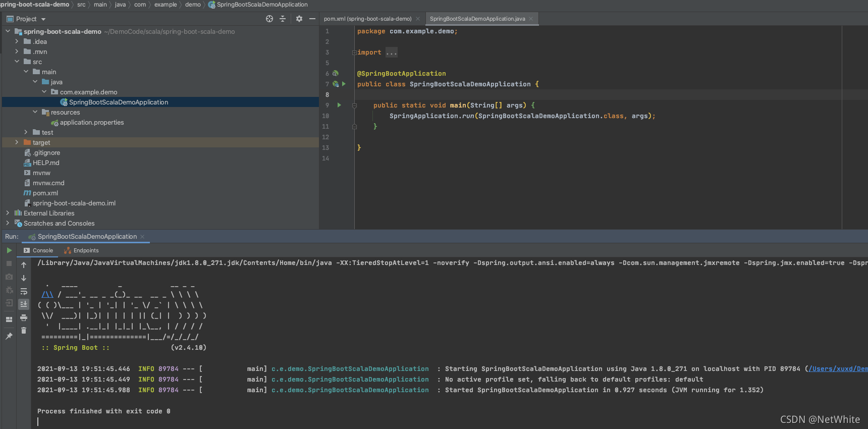
Task: Open the Endpoints tab
Action: pyautogui.click(x=81, y=250)
